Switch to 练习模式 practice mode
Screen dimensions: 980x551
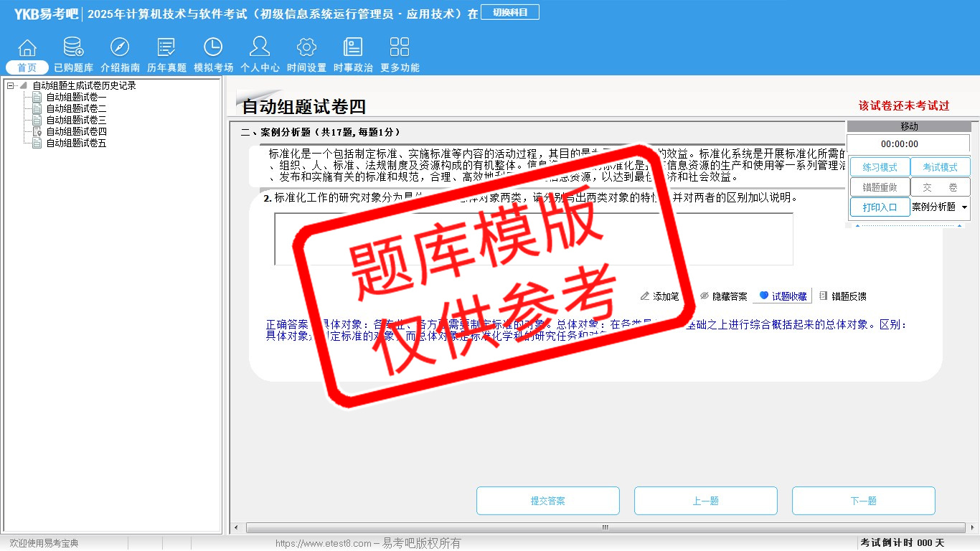[880, 167]
